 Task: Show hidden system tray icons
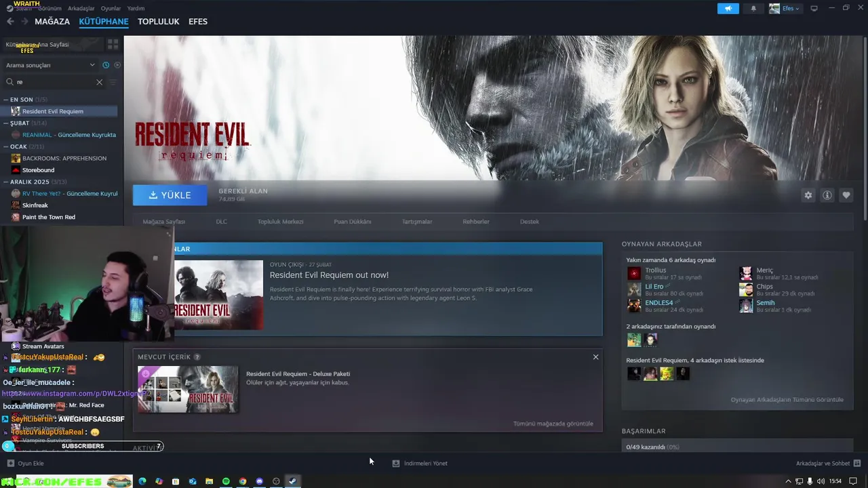tap(788, 481)
